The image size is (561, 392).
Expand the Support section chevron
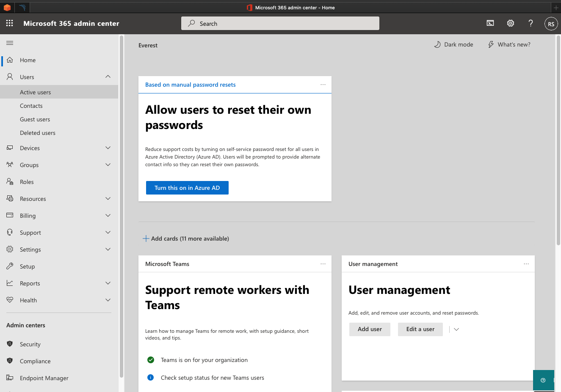[108, 232]
